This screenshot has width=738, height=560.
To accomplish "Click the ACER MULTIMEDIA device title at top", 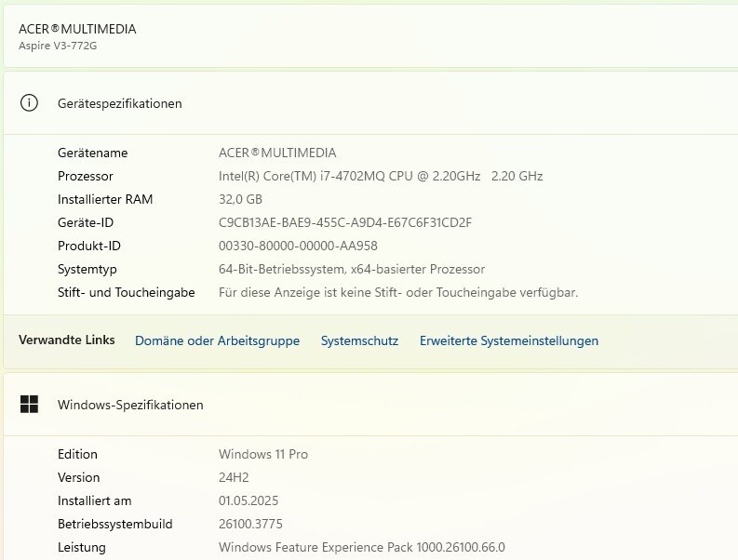I will point(77,29).
